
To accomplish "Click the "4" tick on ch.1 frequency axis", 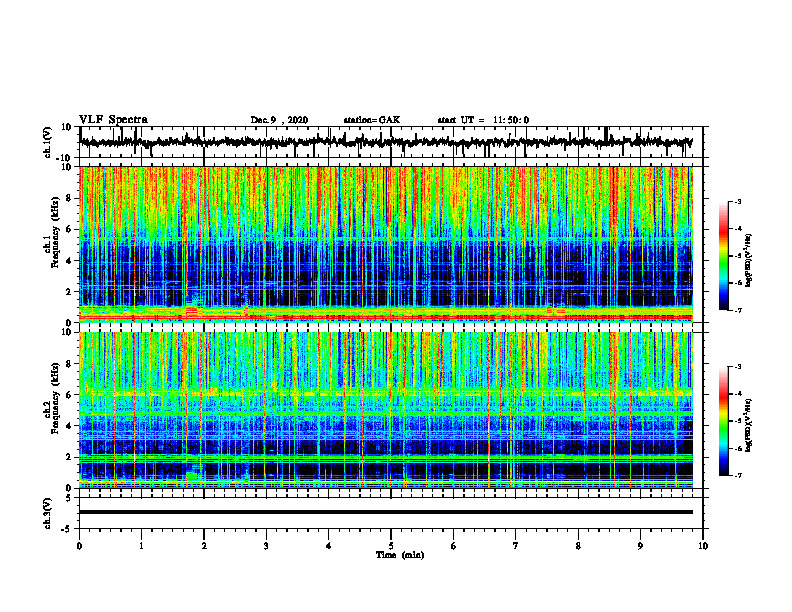I will tap(70, 261).
